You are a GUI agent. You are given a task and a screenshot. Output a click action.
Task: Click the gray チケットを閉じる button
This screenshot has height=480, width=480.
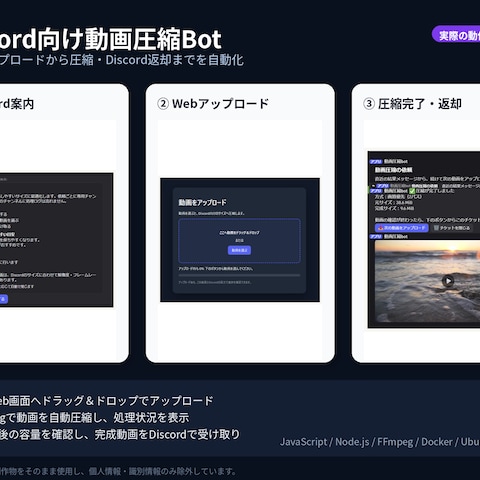point(452,228)
